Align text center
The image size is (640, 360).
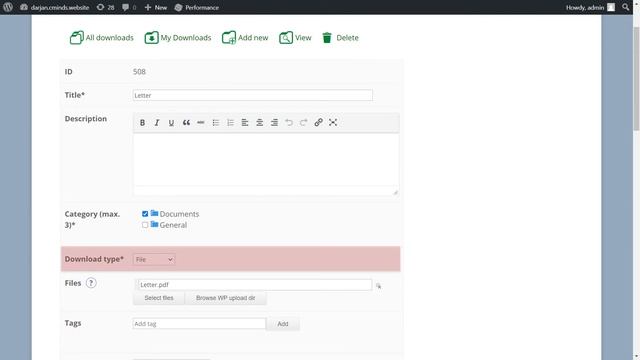click(260, 122)
